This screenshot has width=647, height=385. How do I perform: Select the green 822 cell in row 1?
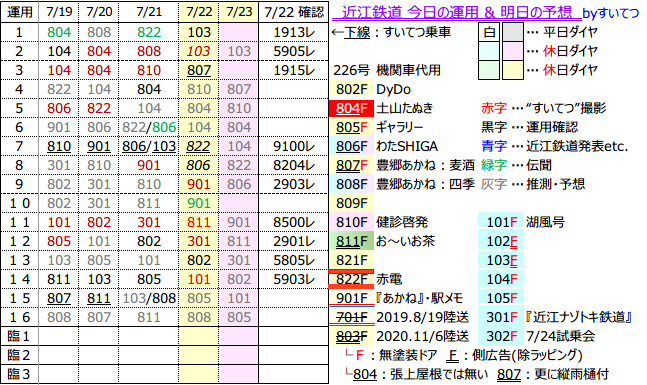point(149,32)
